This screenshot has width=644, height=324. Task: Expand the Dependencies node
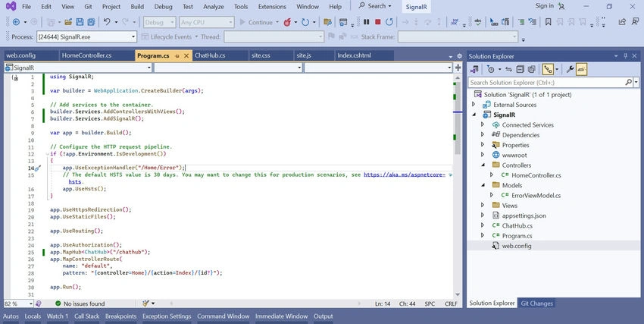point(483,134)
